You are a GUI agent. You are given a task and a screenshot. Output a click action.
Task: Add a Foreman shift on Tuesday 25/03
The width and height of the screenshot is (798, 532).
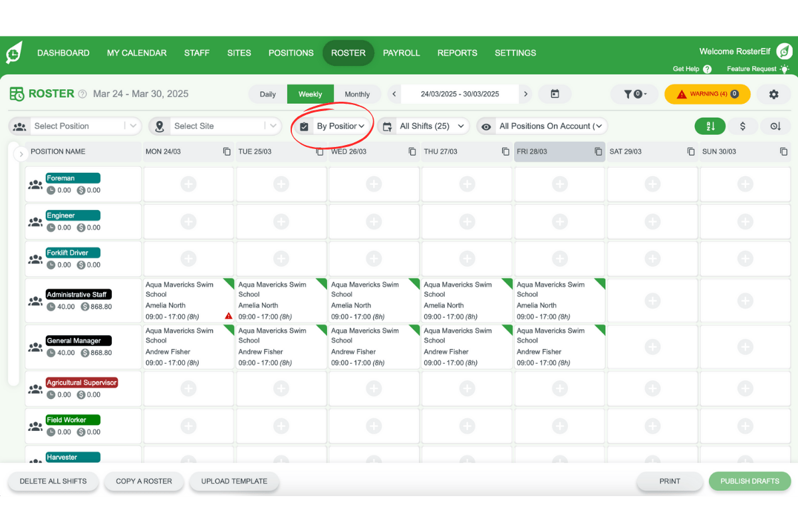click(x=281, y=184)
